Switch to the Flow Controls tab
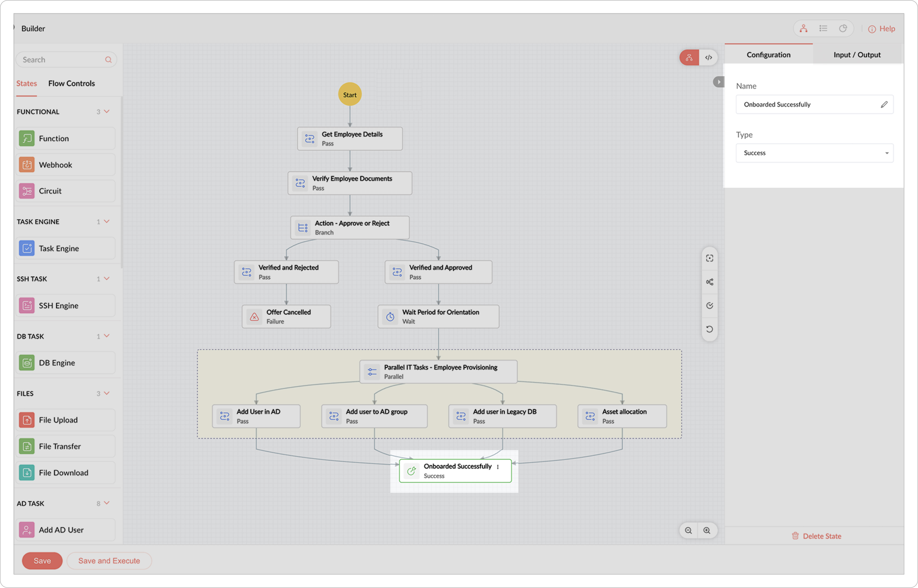 (x=71, y=83)
